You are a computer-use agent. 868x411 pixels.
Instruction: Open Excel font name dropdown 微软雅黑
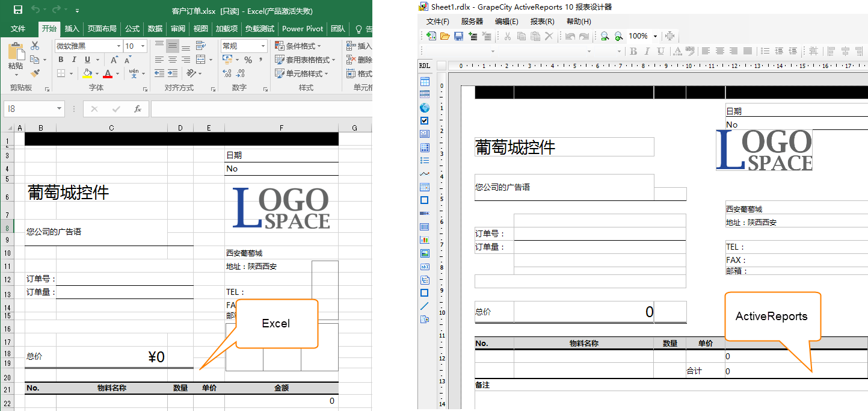118,46
